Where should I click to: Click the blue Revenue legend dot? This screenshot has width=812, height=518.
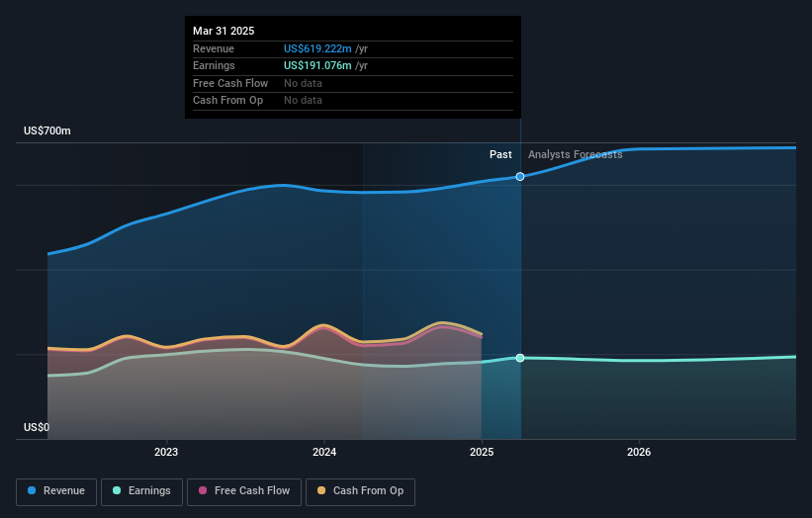pyautogui.click(x=32, y=490)
